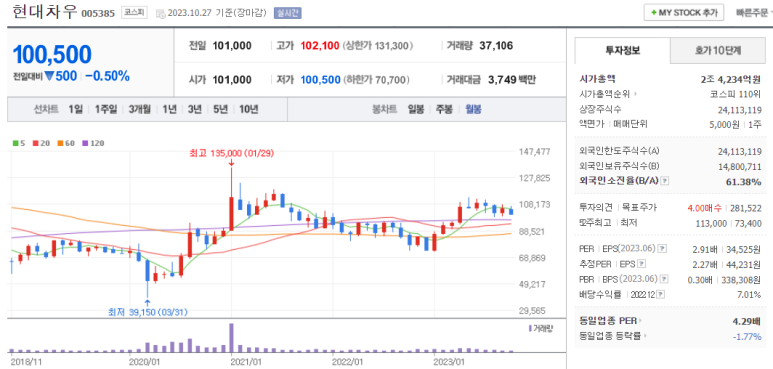Click the 코스피 market badge near the title
The image size is (773, 369).
[135, 13]
